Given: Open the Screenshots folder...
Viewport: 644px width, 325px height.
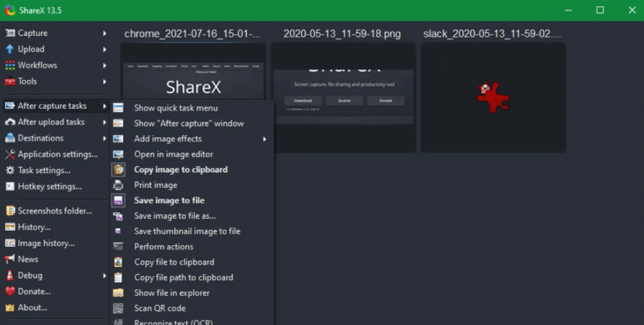Looking at the screenshot, I should (x=56, y=211).
